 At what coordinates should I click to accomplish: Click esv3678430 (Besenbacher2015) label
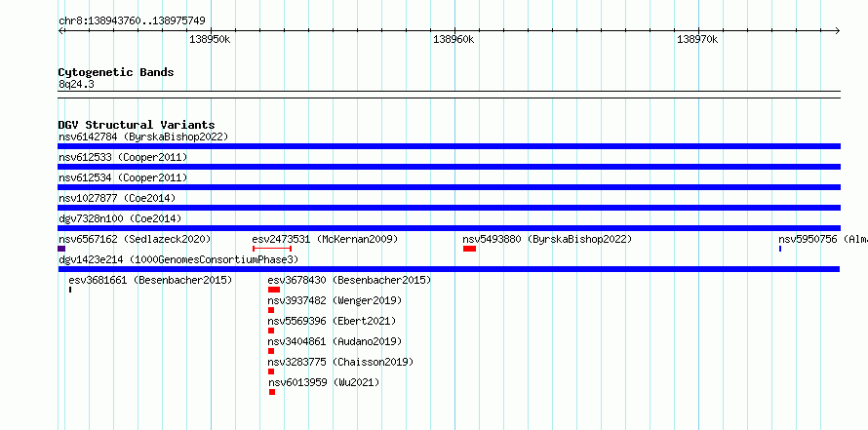(349, 280)
